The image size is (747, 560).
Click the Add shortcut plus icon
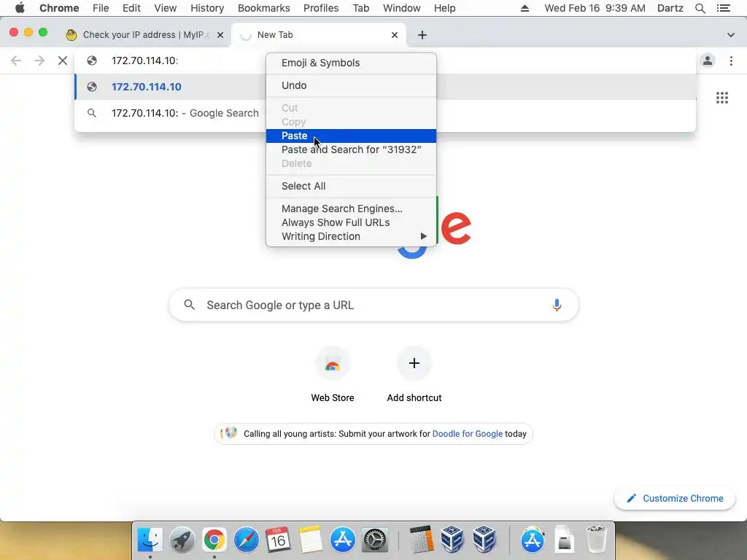414,363
